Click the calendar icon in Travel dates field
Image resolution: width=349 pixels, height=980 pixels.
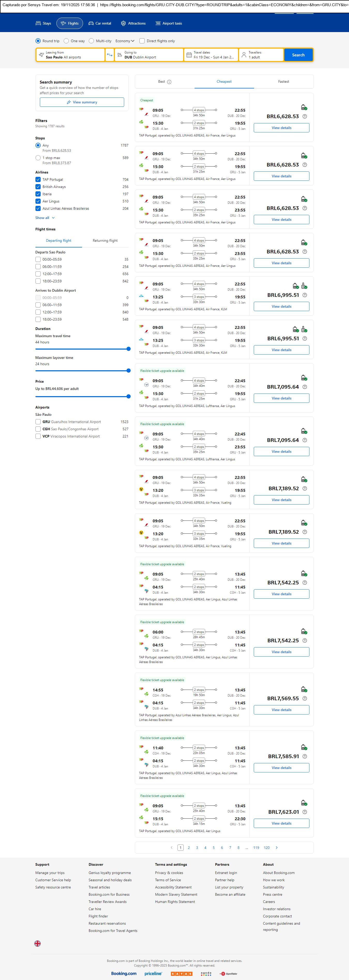(x=189, y=55)
